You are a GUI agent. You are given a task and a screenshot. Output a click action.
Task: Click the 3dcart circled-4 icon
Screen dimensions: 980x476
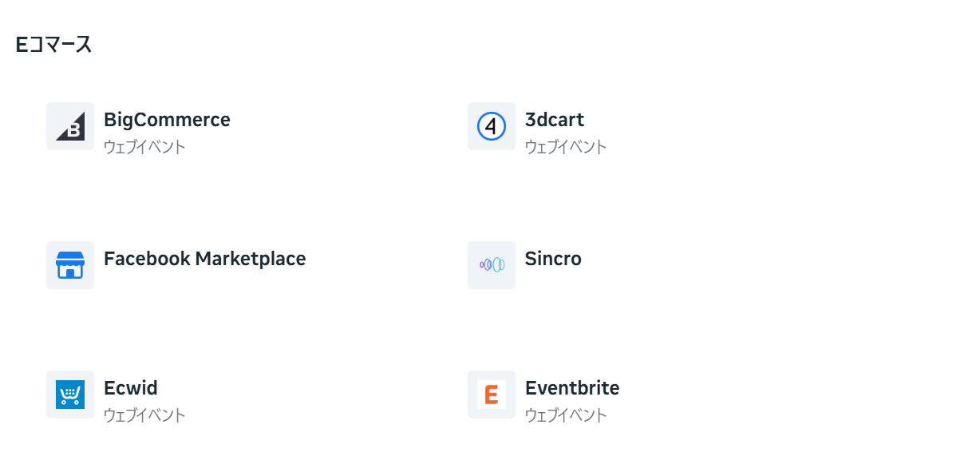coord(492,126)
